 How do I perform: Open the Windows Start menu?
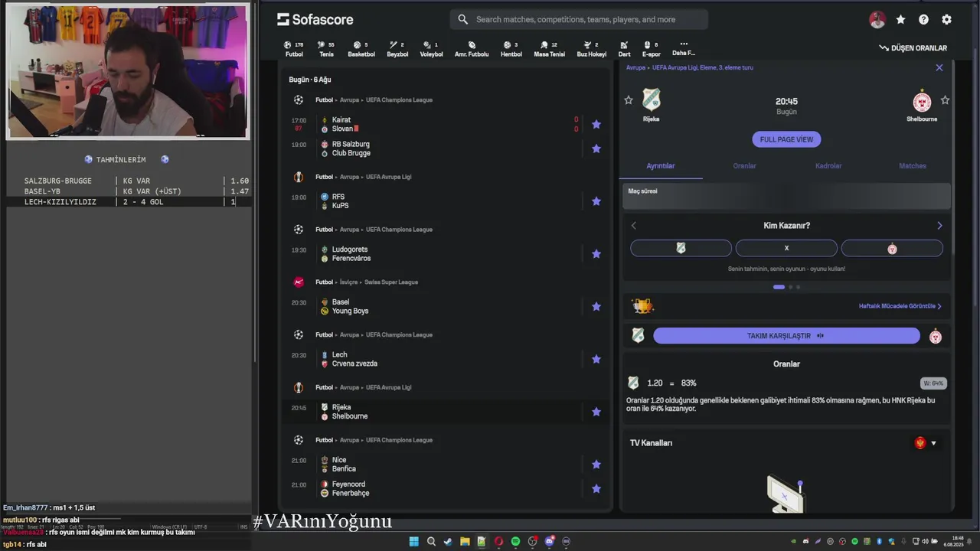pyautogui.click(x=414, y=541)
